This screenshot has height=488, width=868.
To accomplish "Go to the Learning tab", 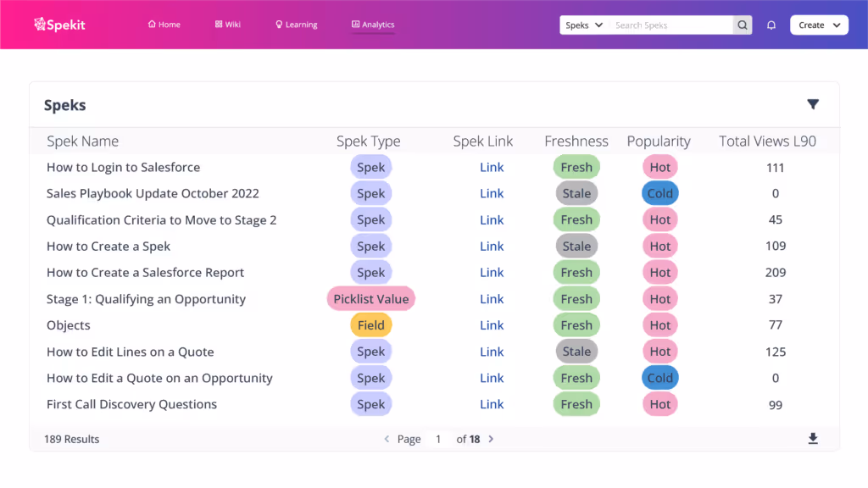I will point(296,25).
